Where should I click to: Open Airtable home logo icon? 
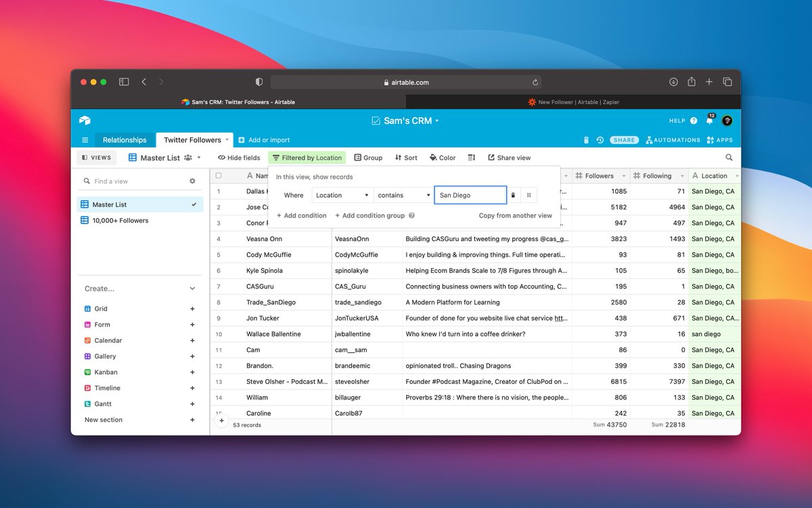click(85, 121)
